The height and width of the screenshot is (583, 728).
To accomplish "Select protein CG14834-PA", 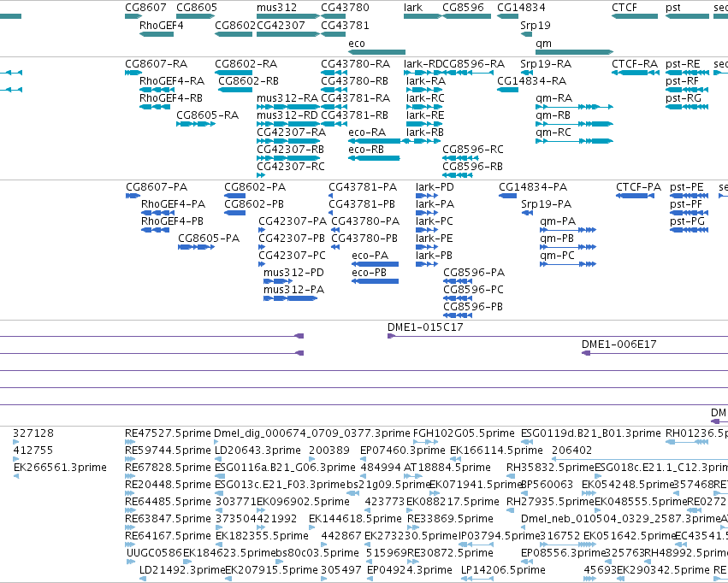I will point(533,187).
